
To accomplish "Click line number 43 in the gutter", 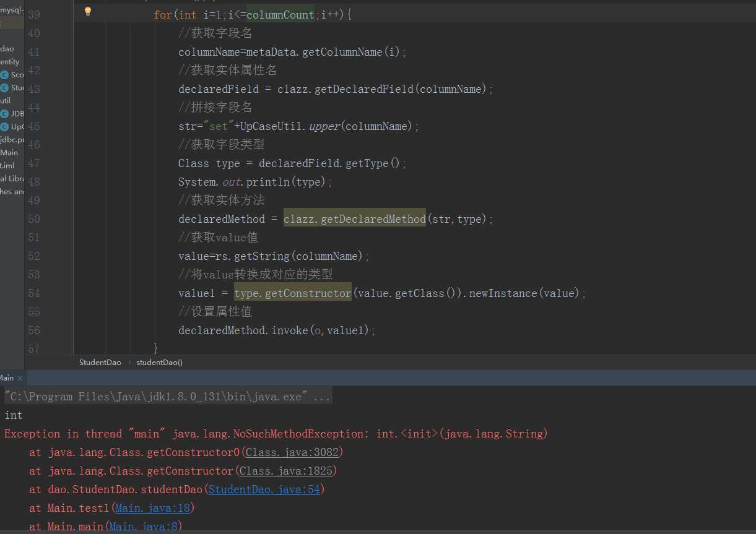I will tap(33, 89).
